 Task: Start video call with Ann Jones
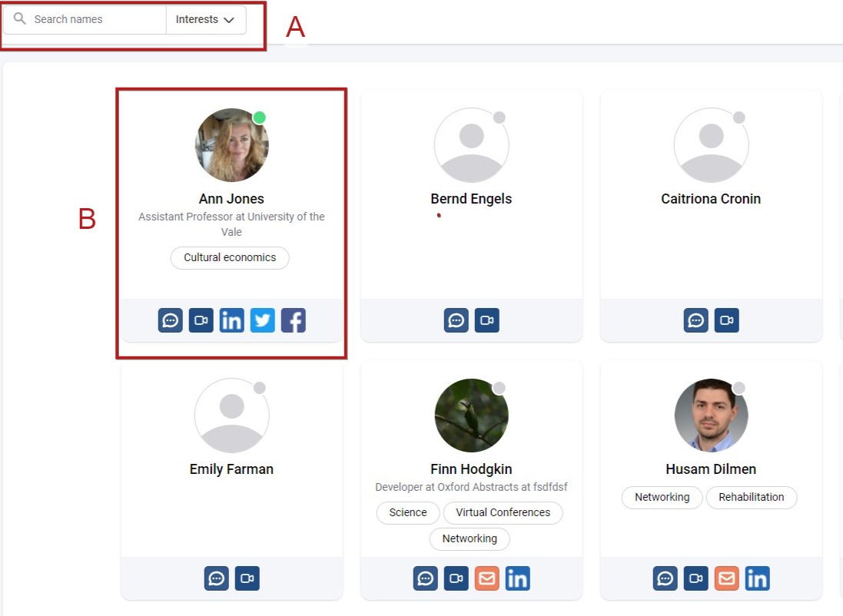pos(201,320)
